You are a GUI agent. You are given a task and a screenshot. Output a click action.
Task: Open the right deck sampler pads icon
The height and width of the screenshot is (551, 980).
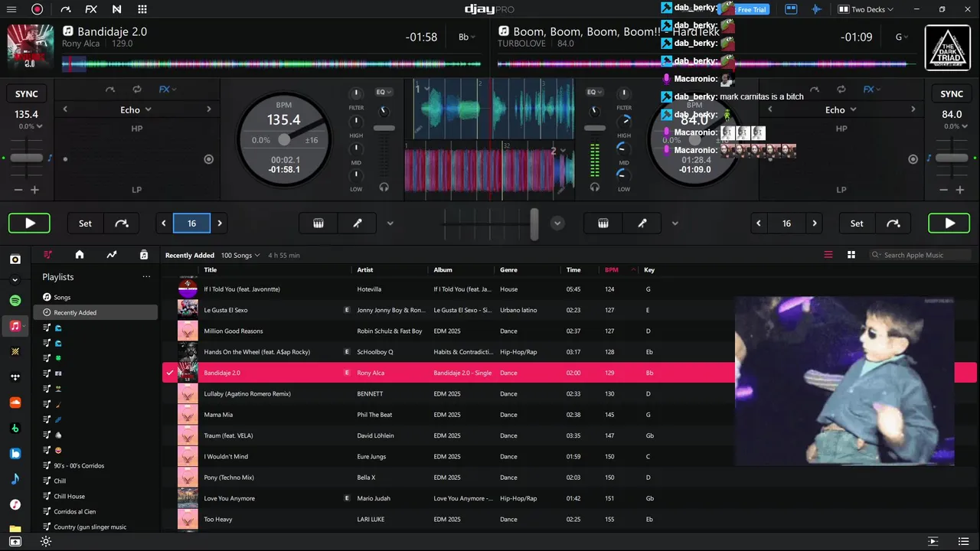603,223
